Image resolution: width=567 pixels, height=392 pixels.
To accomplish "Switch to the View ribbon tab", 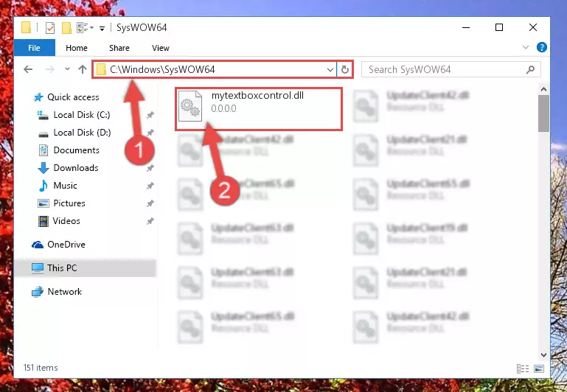I will tap(161, 48).
